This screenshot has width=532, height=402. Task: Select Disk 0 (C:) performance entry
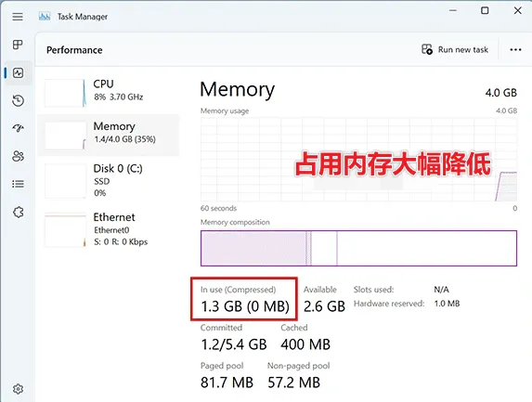[109, 180]
